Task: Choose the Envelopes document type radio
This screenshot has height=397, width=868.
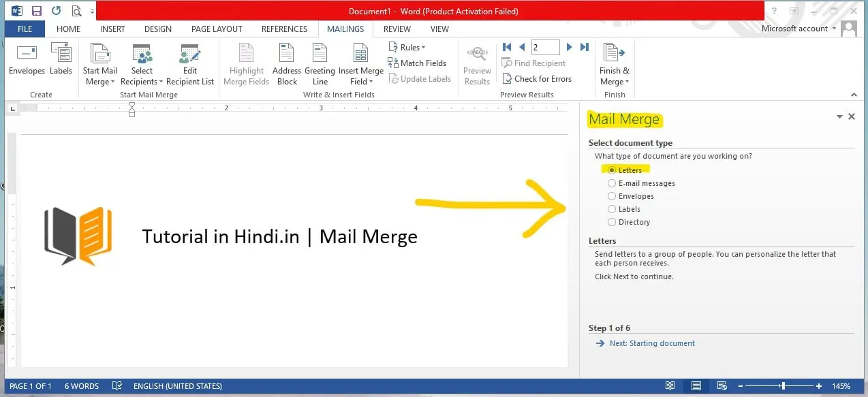Action: (x=612, y=196)
